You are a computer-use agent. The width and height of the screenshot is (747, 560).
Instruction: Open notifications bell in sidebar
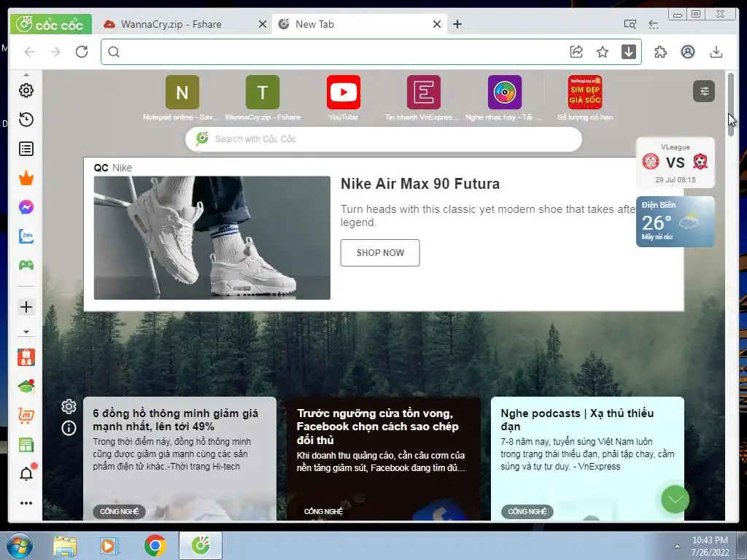click(27, 473)
